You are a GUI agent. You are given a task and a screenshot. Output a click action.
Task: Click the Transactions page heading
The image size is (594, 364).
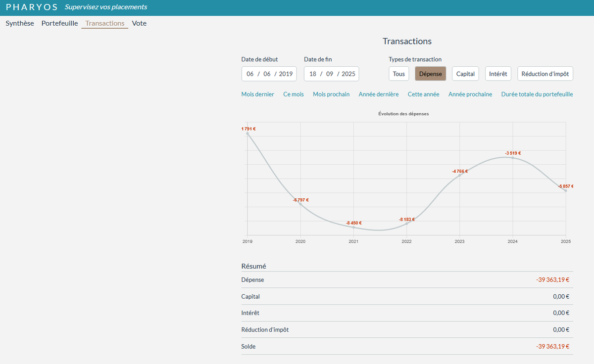point(407,42)
